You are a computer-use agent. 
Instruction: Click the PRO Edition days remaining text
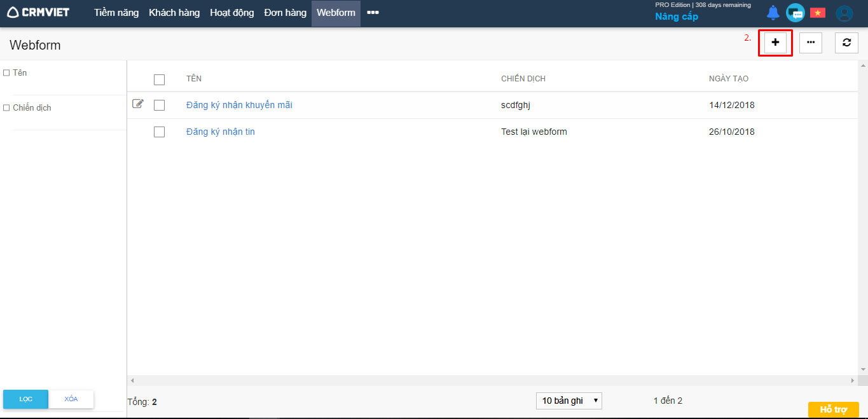coord(703,5)
